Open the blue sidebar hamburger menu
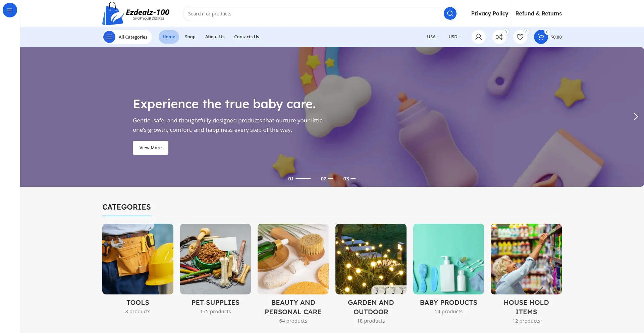Screen dimensions: 644x333 tap(10, 10)
